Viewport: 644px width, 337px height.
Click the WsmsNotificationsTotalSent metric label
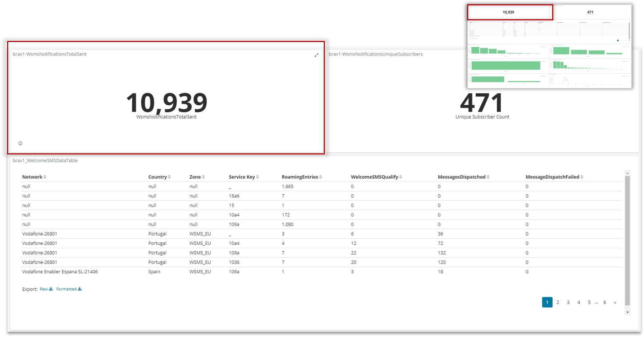(166, 117)
